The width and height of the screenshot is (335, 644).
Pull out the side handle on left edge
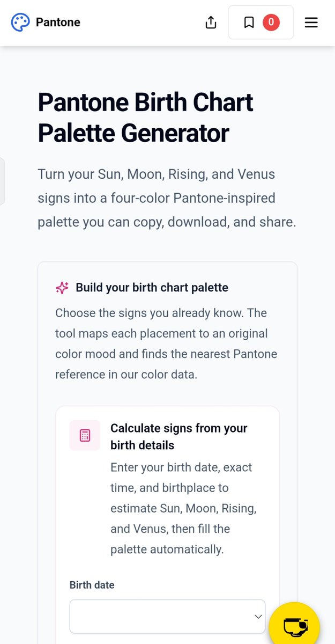[x=2, y=181]
